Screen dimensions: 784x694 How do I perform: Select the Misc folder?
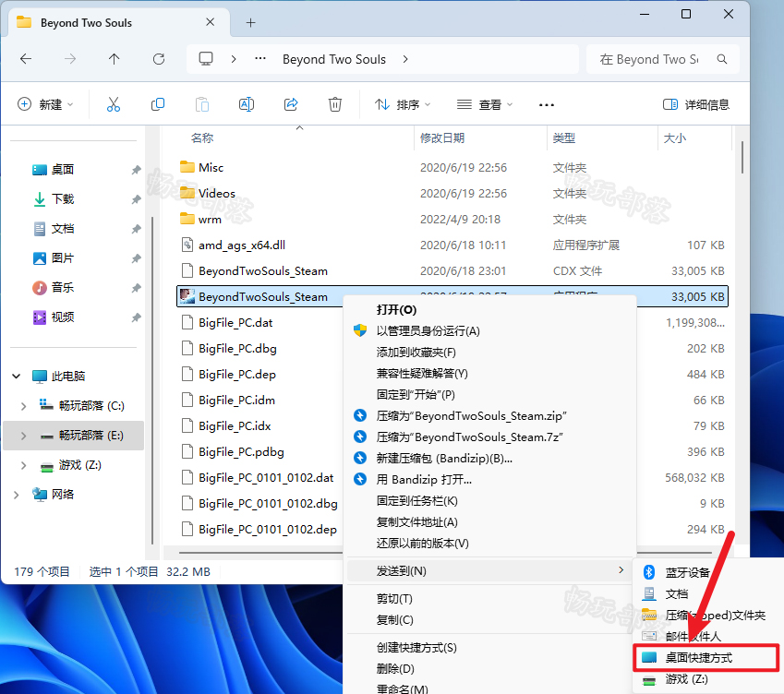click(x=211, y=167)
